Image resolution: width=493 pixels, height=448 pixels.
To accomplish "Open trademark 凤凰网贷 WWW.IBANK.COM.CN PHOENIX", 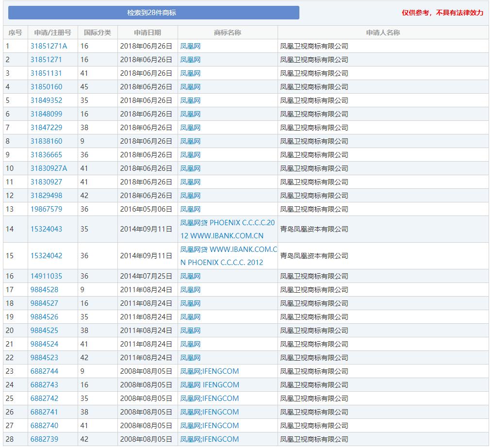I will point(229,256).
